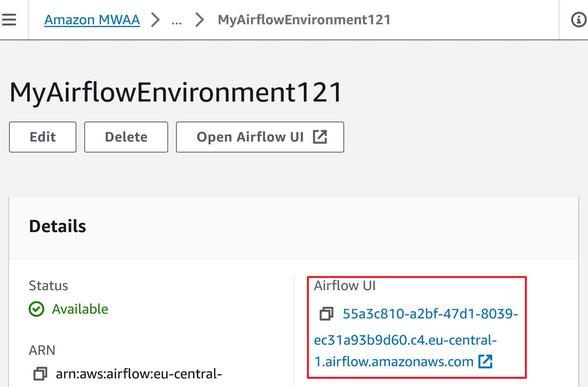Open Airflow UI button
Viewport: 588px width, 387px height.
(260, 137)
